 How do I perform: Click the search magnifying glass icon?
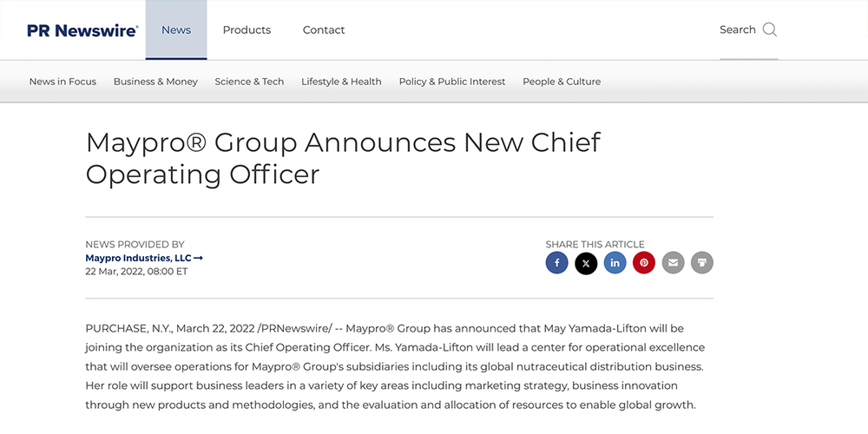pos(769,30)
